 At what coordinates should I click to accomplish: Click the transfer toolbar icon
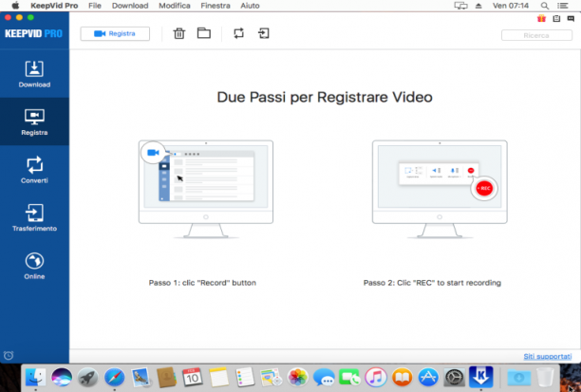264,33
